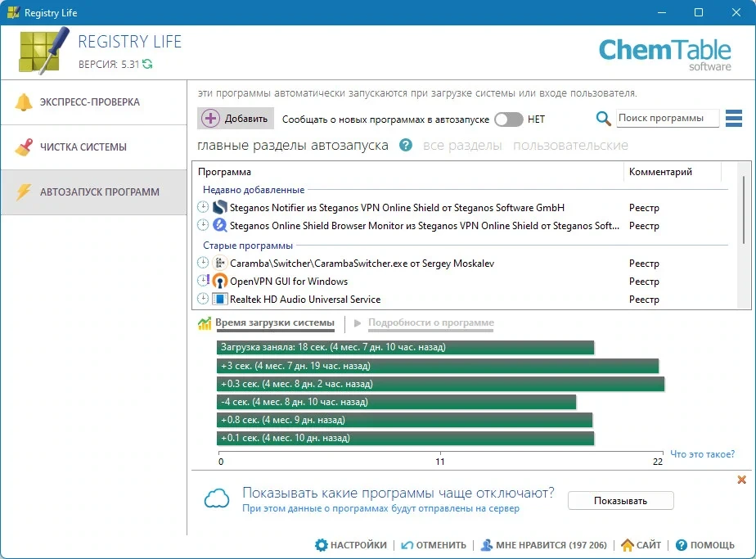Select главные разделы автозапуска tab
The height and width of the screenshot is (559, 756).
293,145
